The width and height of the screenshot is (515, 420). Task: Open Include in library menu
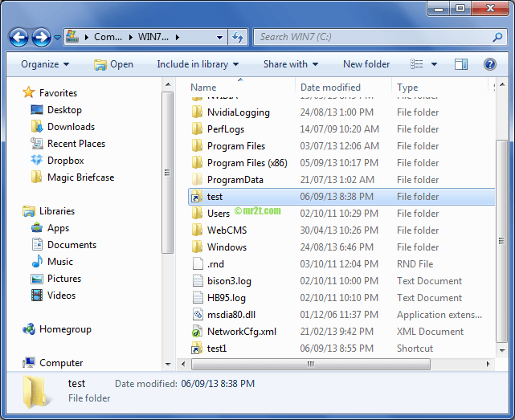[198, 64]
